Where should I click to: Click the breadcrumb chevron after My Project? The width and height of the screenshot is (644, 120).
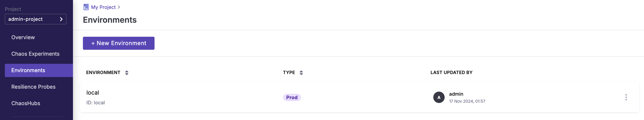coord(119,7)
